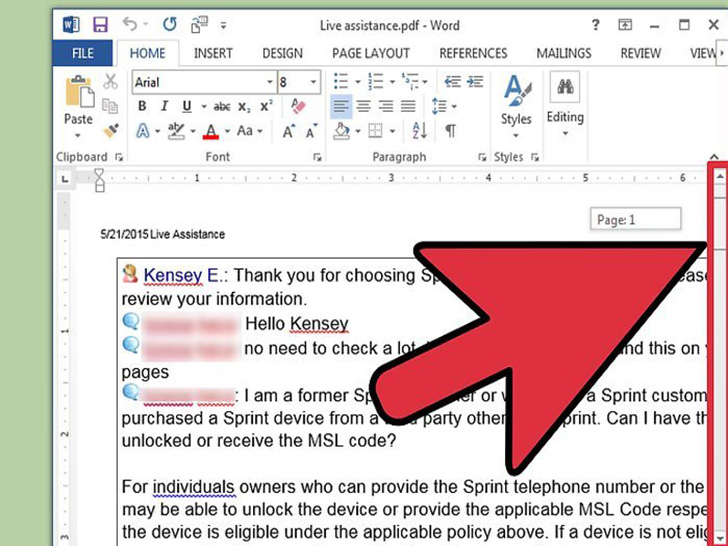
Task: Activate the Format Painter brush
Action: 111,130
